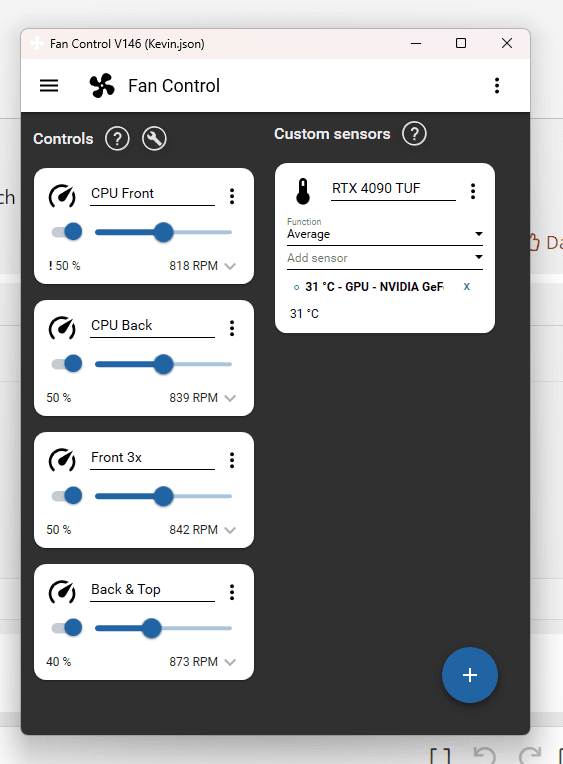Click the CPU Front speedometer icon

tap(62, 196)
